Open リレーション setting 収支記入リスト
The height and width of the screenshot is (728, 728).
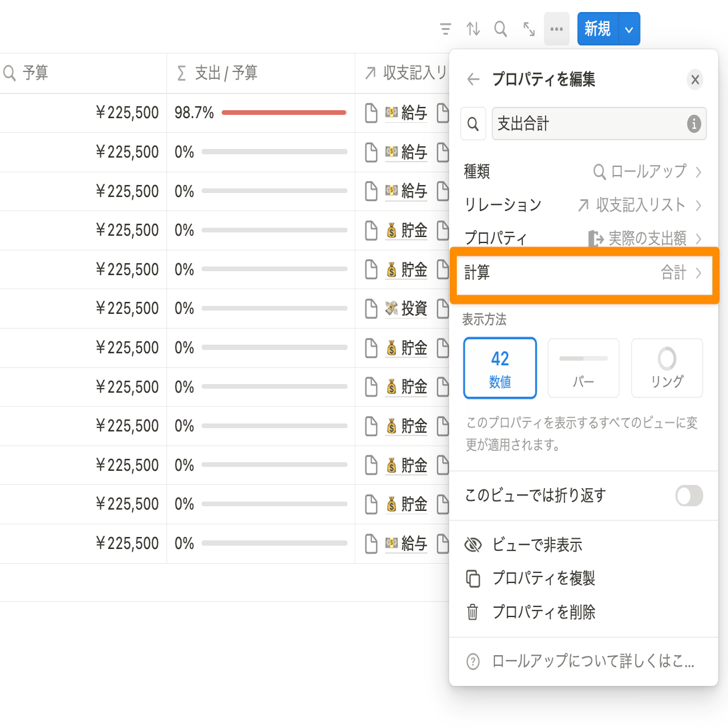[x=583, y=205]
